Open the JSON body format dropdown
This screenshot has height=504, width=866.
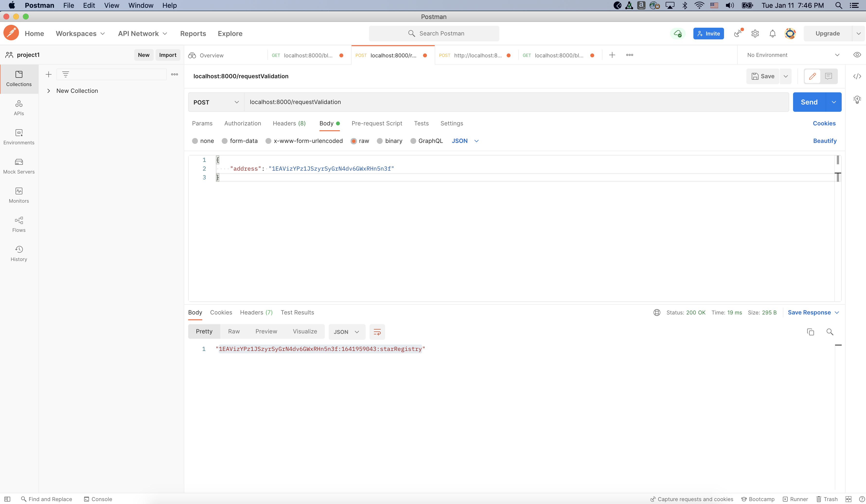465,141
